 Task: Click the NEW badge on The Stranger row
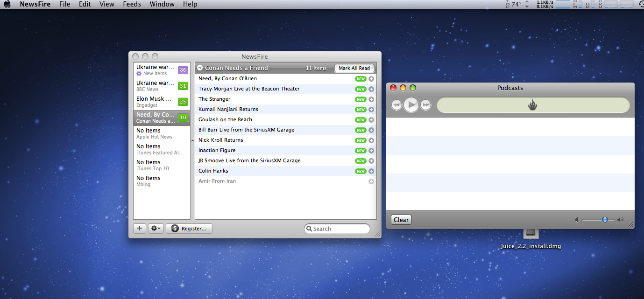(361, 99)
